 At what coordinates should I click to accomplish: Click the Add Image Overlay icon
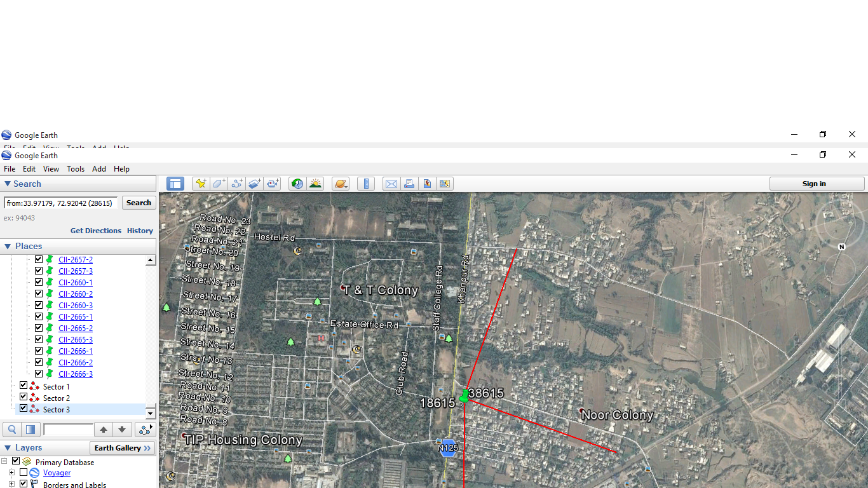(x=255, y=184)
